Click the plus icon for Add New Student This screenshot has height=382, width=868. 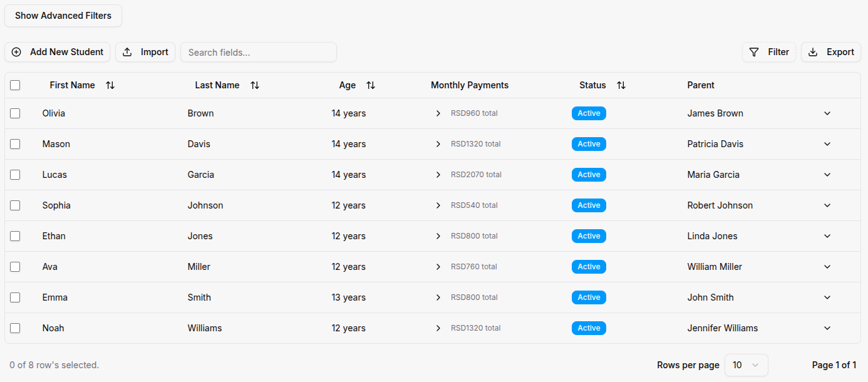[x=16, y=52]
